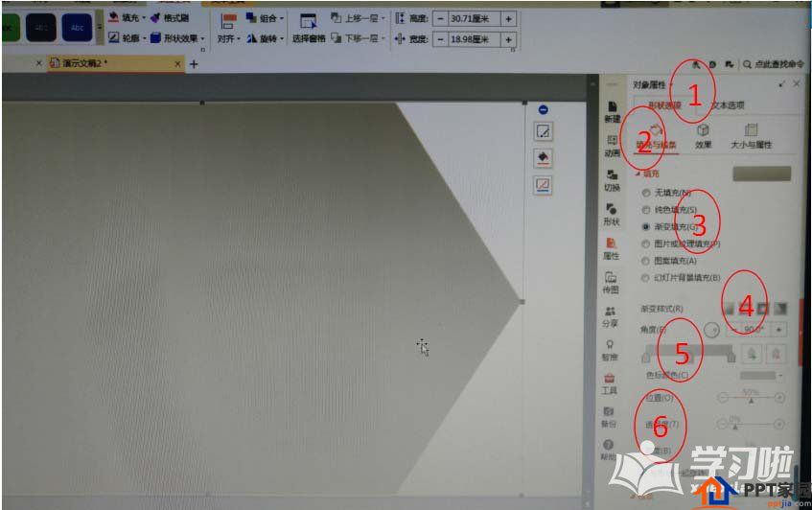Click the fill color preview swatch

pos(761,174)
